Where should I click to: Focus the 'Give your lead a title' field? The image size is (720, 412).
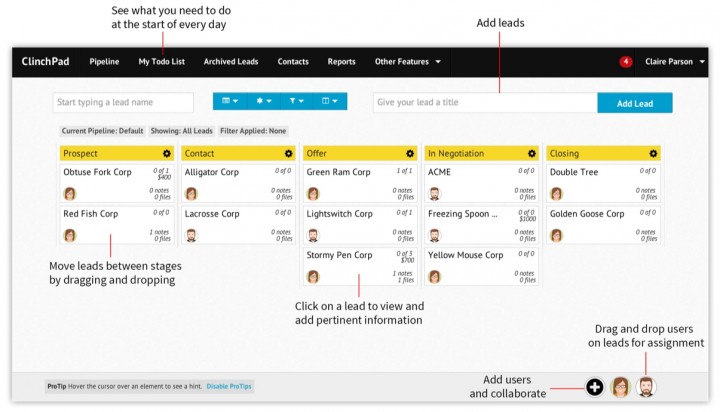tap(485, 102)
